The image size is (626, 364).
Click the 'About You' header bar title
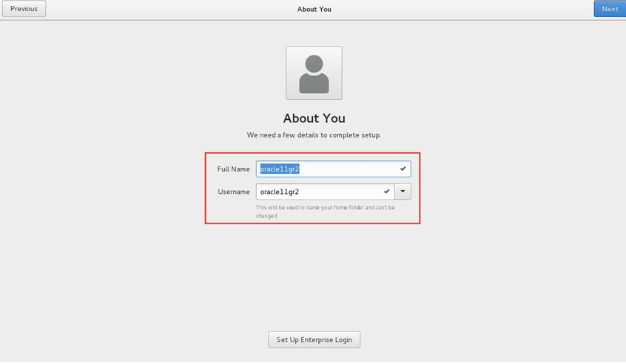click(x=314, y=9)
